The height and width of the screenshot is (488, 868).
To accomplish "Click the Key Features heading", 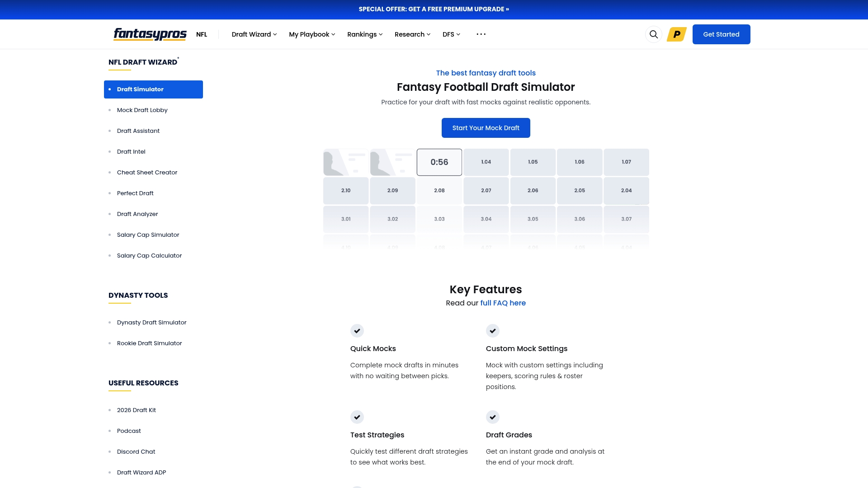I will (486, 290).
